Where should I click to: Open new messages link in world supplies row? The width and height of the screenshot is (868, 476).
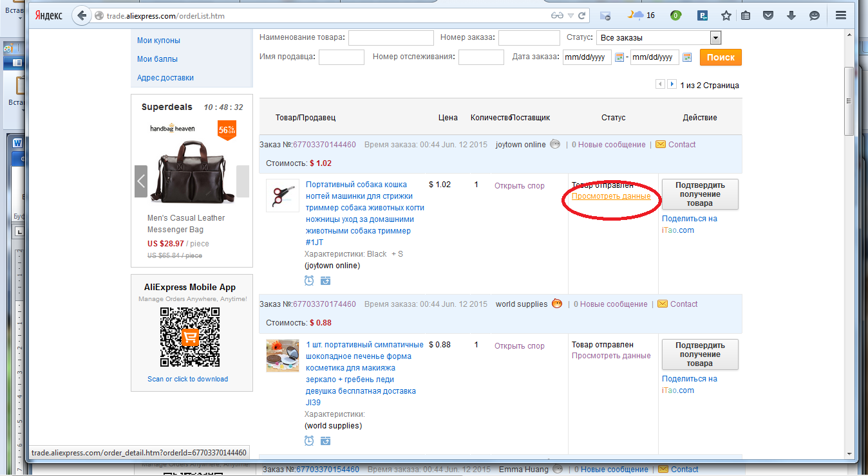coord(610,304)
